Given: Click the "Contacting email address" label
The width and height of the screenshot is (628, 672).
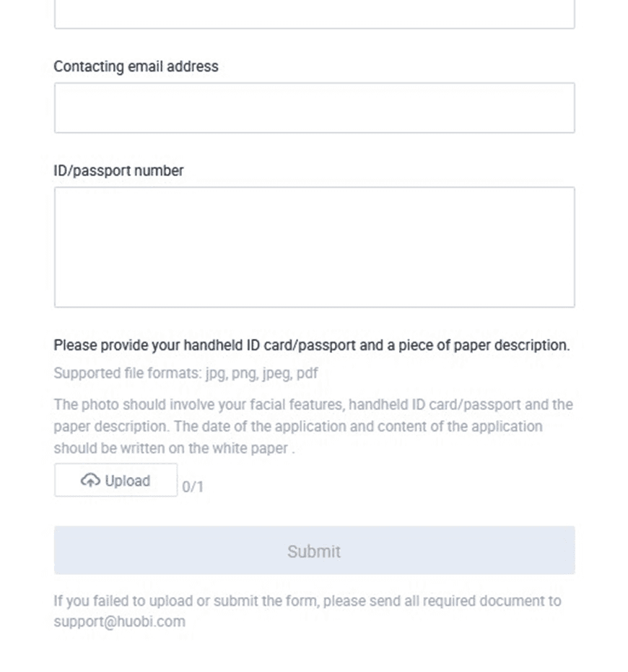Looking at the screenshot, I should 136,66.
